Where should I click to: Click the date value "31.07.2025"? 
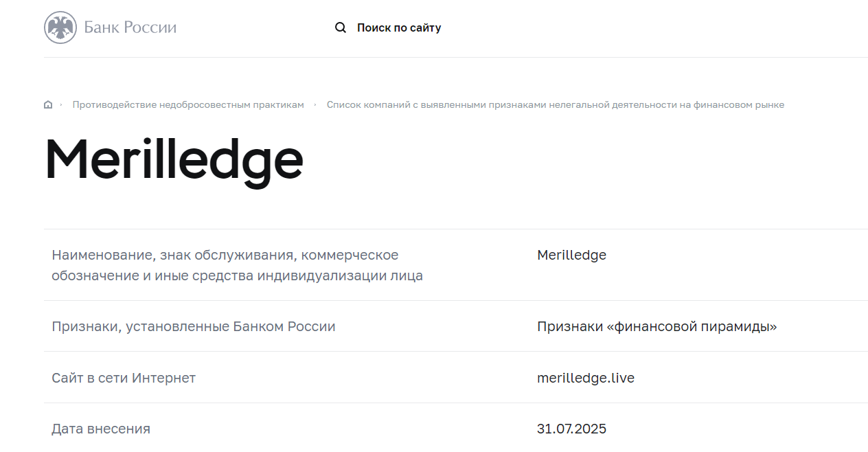[x=572, y=429]
